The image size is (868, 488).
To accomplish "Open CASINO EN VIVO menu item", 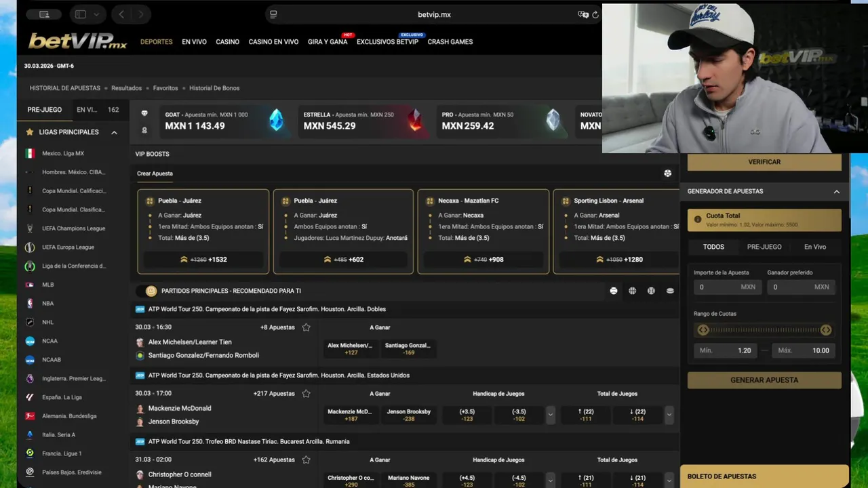I will pyautogui.click(x=273, y=42).
